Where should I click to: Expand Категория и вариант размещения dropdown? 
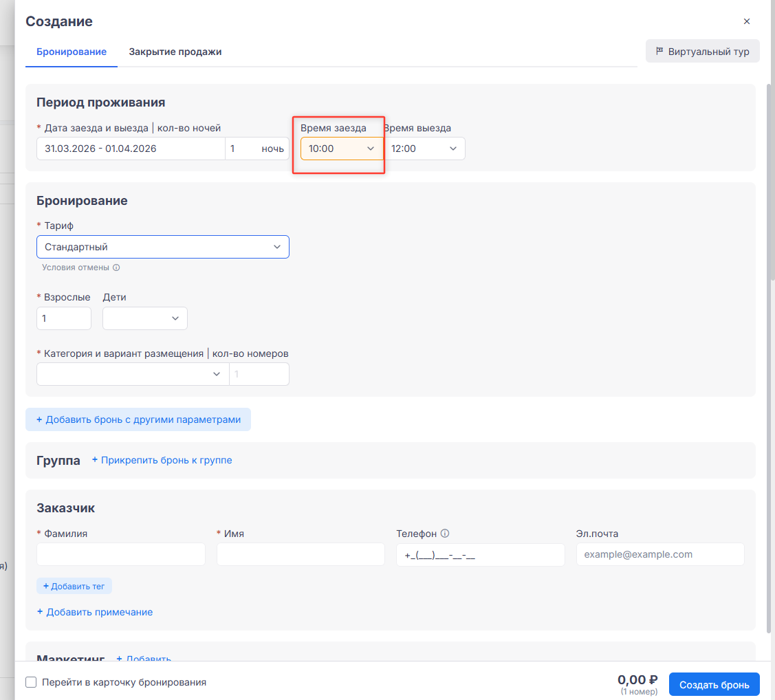point(132,374)
